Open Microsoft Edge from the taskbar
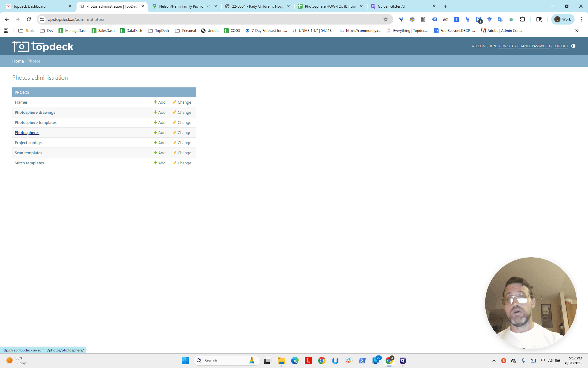The height and width of the screenshot is (368, 588). pyautogui.click(x=295, y=361)
